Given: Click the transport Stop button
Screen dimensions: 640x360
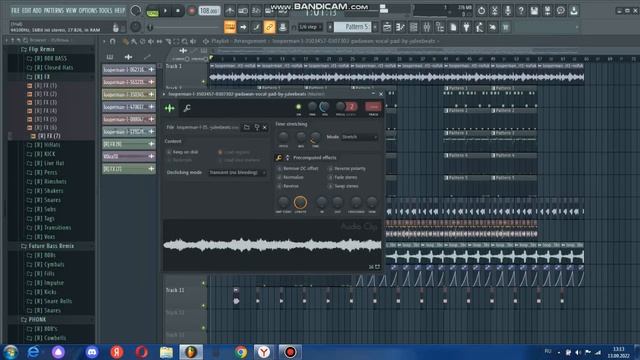Looking at the screenshot, I should tap(178, 11).
